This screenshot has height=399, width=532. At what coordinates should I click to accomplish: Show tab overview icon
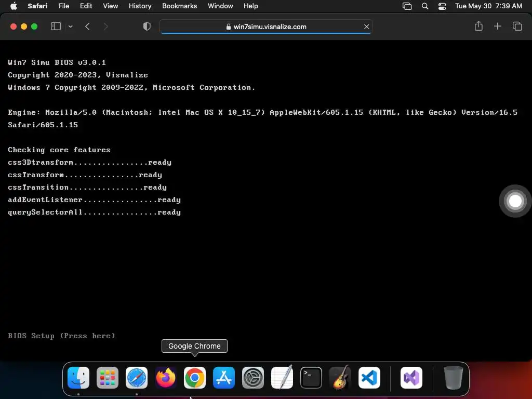coord(517,26)
